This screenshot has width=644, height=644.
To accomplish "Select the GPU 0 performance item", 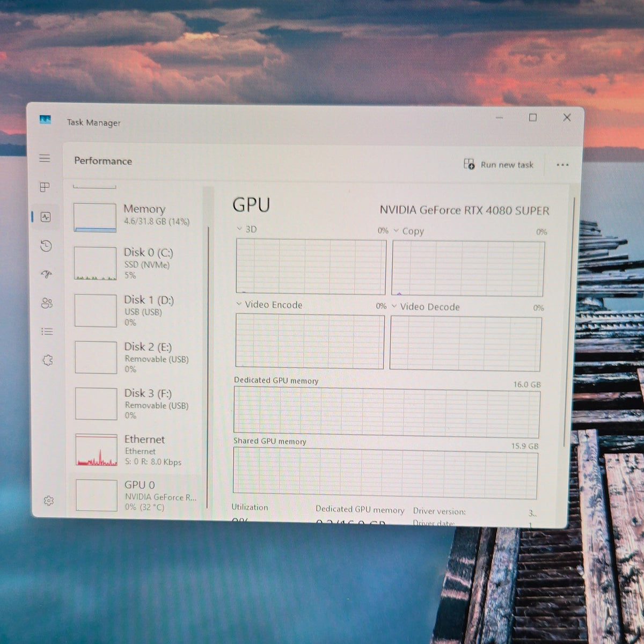I will click(136, 495).
